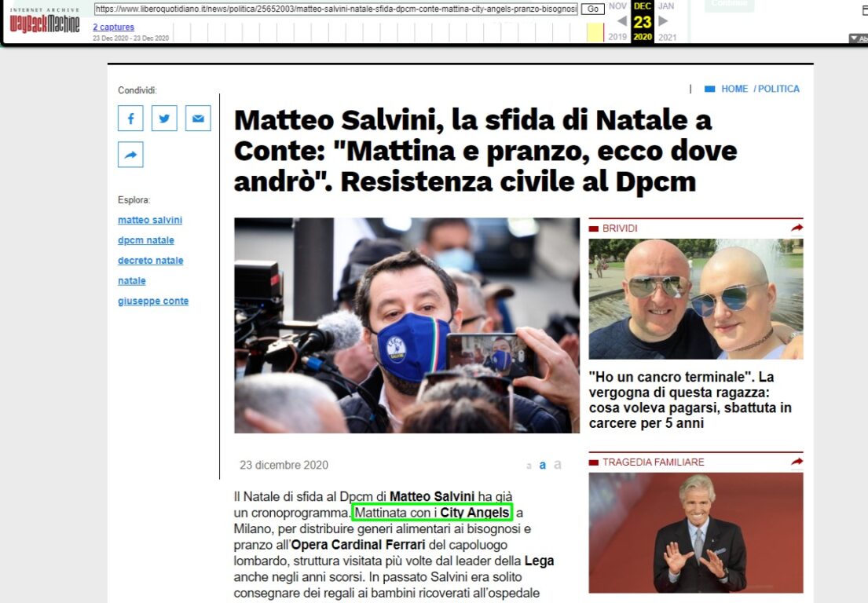Viewport: 868px width, 603px height.
Task: Open the 2 captures link
Action: tap(113, 27)
